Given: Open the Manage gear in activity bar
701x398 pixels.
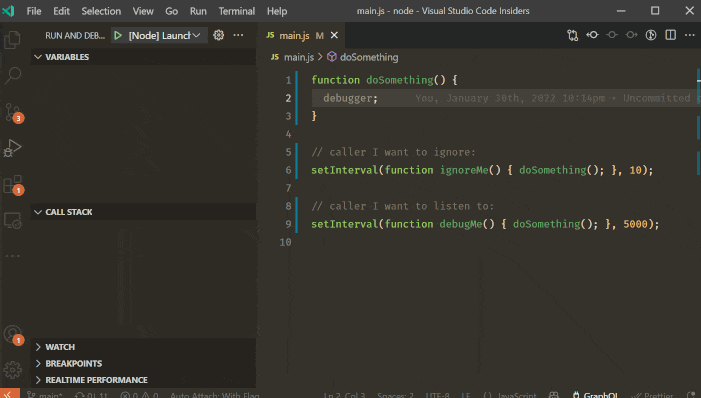Looking at the screenshot, I should 13,370.
